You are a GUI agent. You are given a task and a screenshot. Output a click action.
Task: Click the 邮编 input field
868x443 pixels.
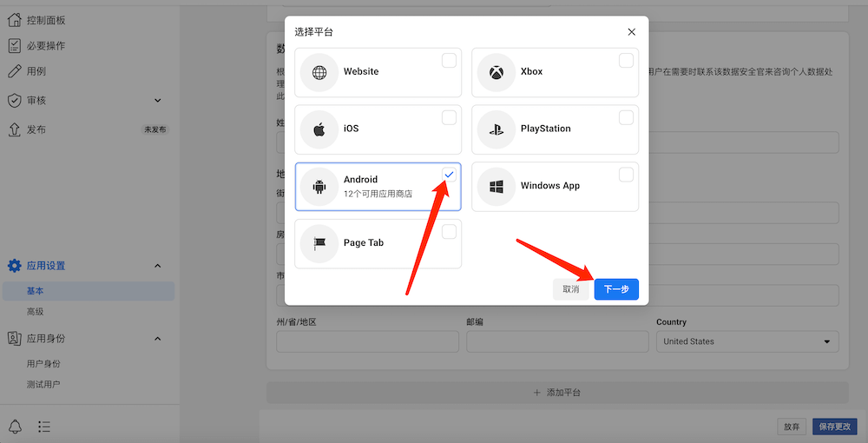click(557, 341)
